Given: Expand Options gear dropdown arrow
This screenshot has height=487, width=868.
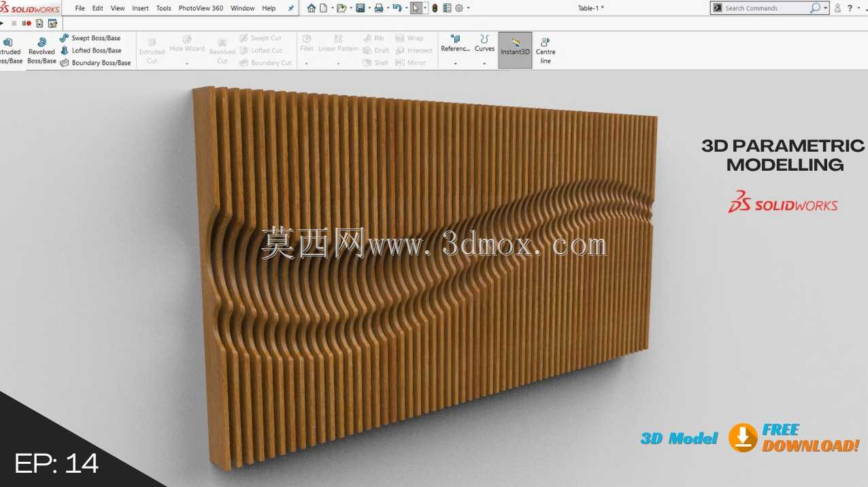Looking at the screenshot, I should point(468,8).
